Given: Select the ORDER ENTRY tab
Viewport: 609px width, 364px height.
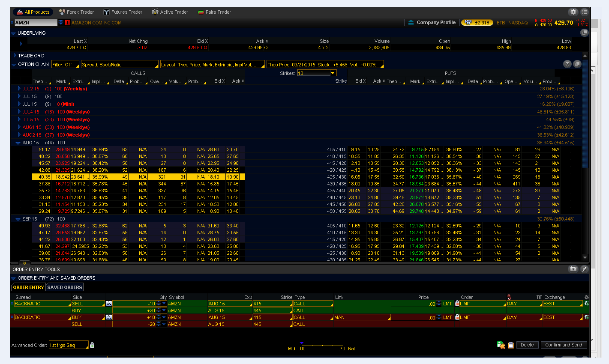Looking at the screenshot, I should pyautogui.click(x=28, y=287).
